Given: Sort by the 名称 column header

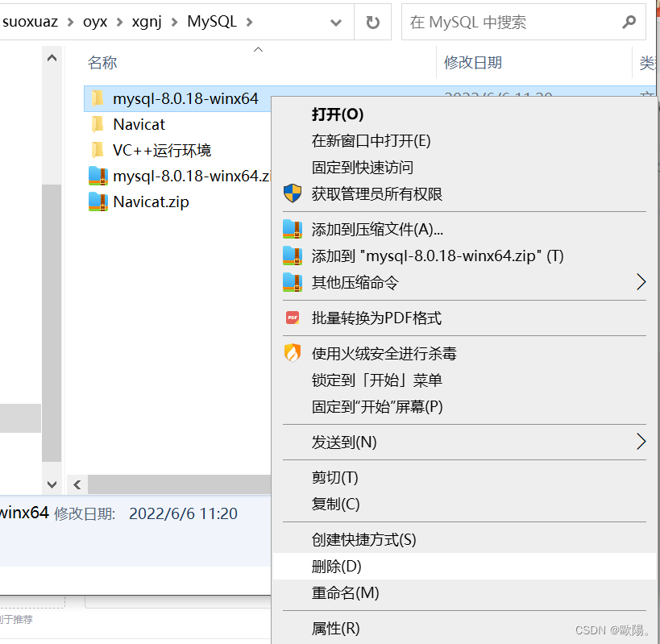Looking at the screenshot, I should (x=102, y=62).
